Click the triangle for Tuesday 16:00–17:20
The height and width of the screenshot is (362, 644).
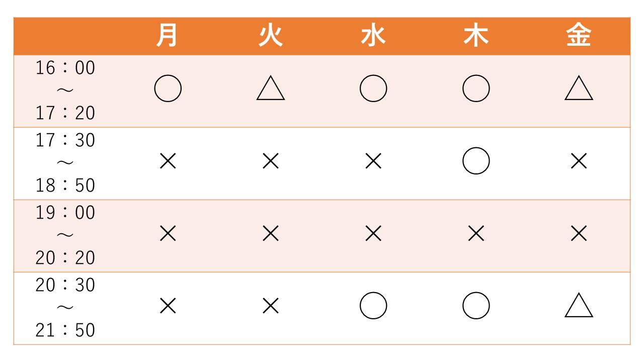271,89
